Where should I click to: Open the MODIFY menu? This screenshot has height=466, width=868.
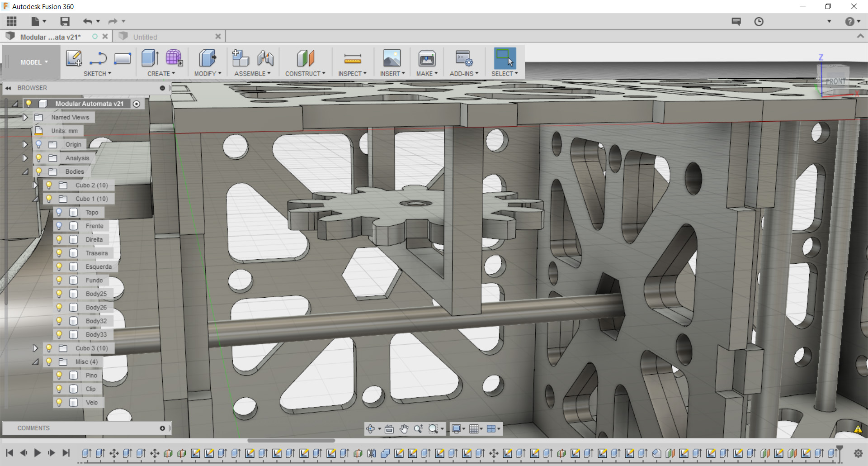click(208, 74)
